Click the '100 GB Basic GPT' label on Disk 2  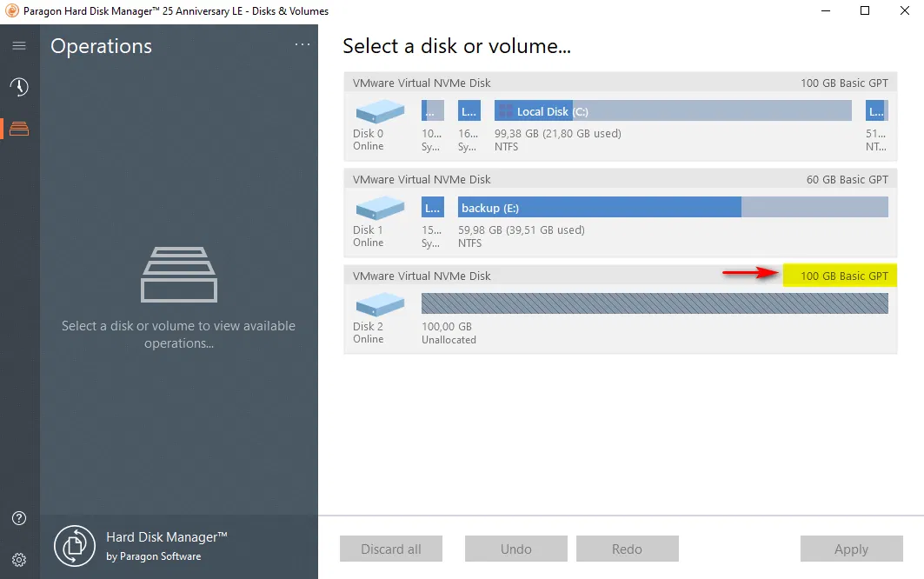(x=844, y=276)
